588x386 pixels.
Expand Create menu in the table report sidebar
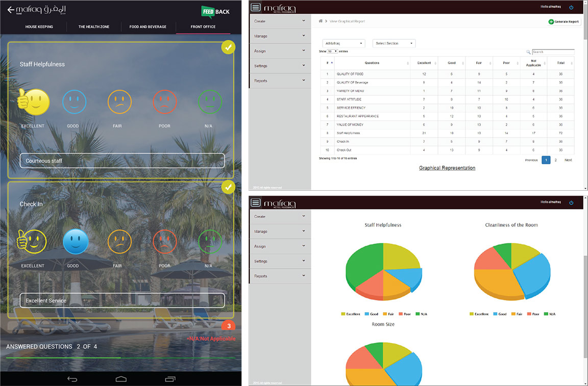(280, 21)
